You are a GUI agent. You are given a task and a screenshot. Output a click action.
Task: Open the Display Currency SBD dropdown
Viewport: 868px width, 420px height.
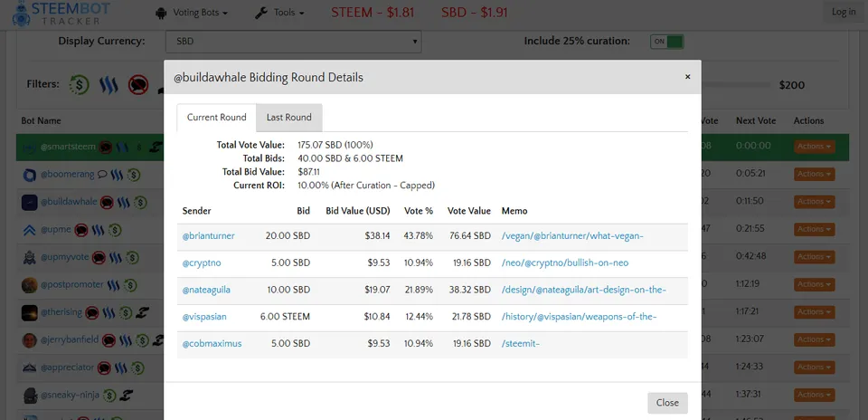(293, 42)
